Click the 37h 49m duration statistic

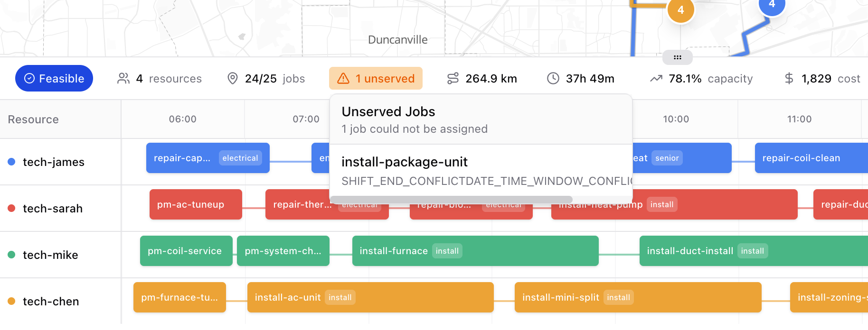click(581, 78)
